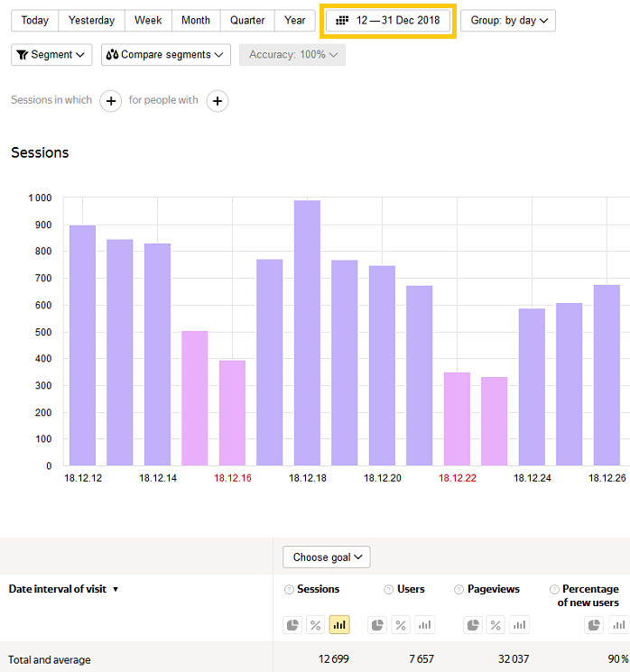Viewport: 630px width, 672px height.
Task: Select the Quarter period tab
Action: point(246,21)
